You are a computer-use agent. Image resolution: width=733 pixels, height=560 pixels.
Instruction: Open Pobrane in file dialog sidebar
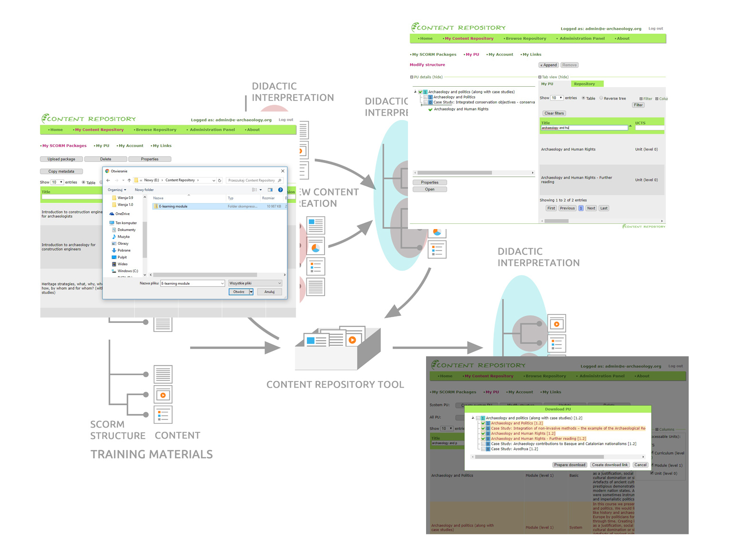point(121,250)
